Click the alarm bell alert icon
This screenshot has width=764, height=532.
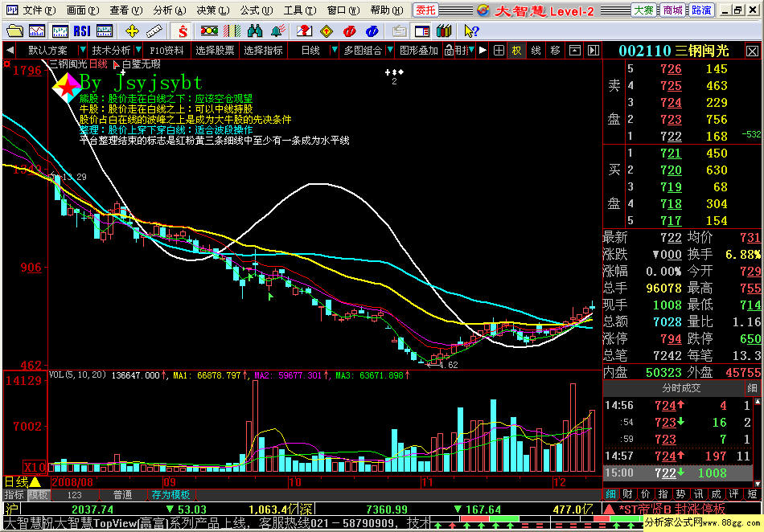coord(277,31)
